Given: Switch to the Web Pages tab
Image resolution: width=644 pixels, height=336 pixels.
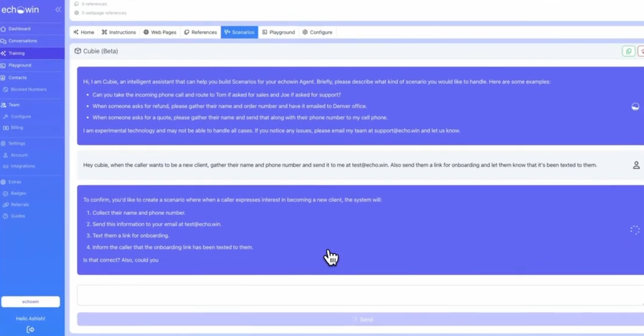Looking at the screenshot, I should 160,32.
